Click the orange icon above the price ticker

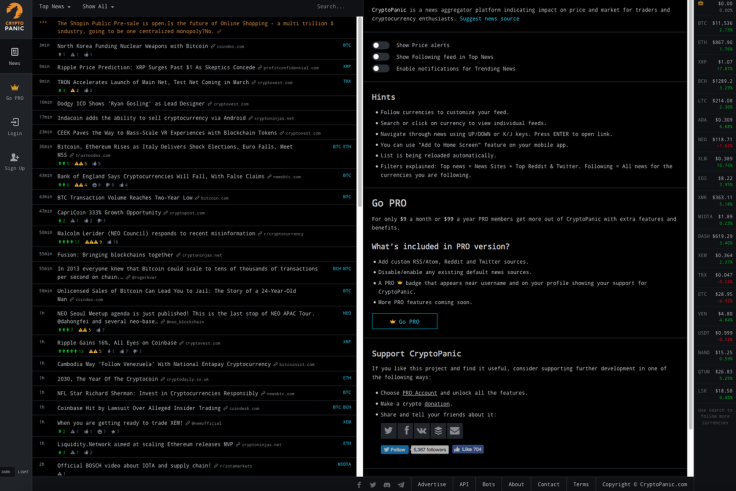[x=701, y=3]
